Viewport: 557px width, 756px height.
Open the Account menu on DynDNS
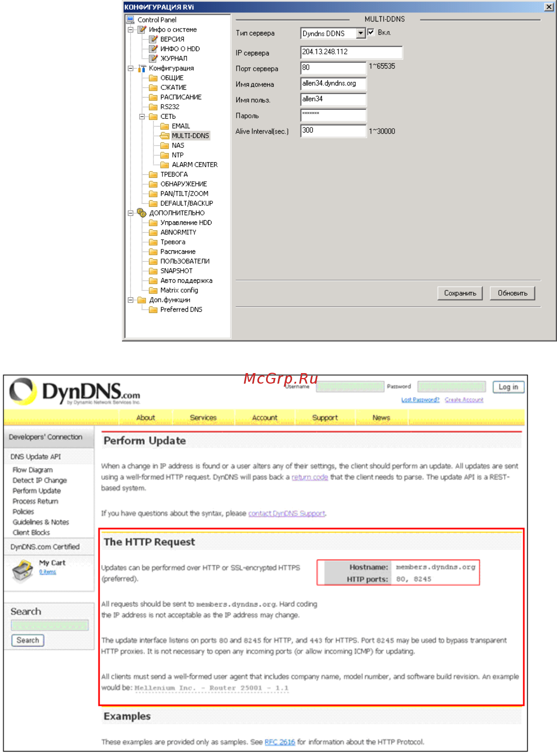click(x=265, y=418)
